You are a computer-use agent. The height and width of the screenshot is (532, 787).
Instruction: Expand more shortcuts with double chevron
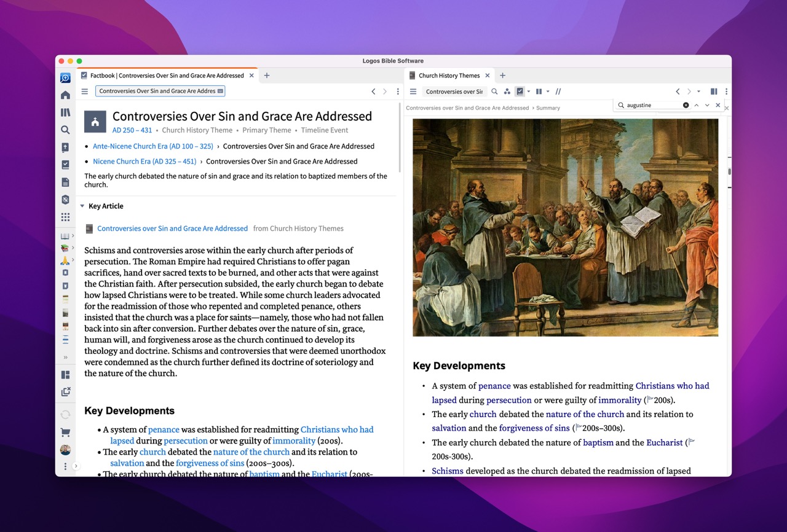[x=65, y=357]
